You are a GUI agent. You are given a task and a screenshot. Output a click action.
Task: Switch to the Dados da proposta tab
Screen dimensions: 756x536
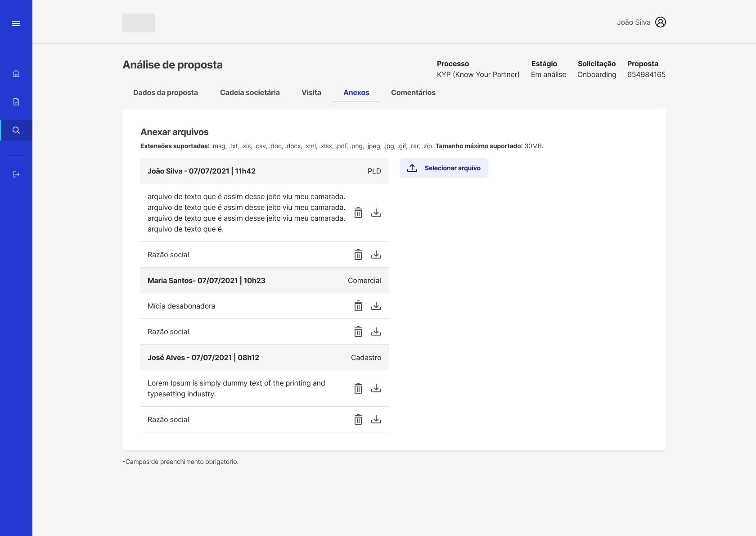[165, 92]
